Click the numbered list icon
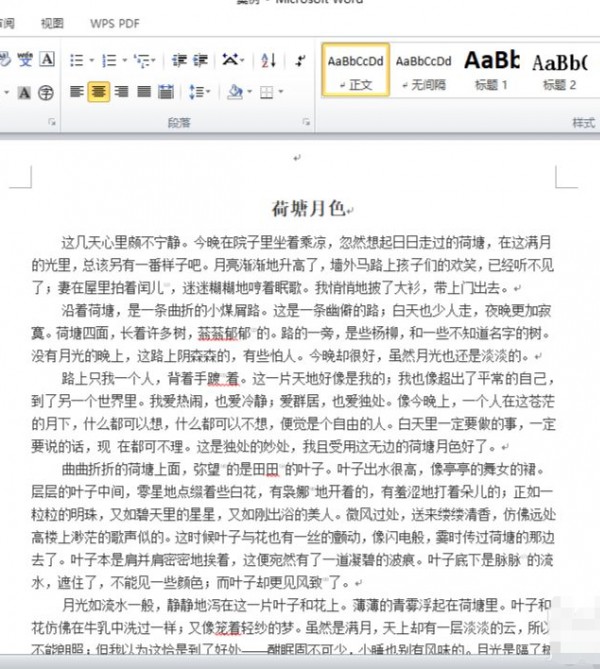Viewport: 600px width, 669px height. (x=109, y=60)
